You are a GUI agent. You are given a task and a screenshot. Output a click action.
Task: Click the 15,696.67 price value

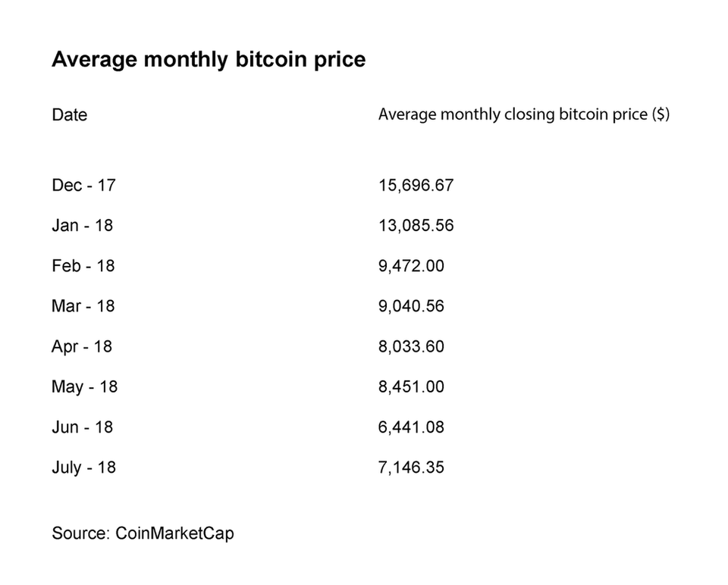tap(416, 185)
